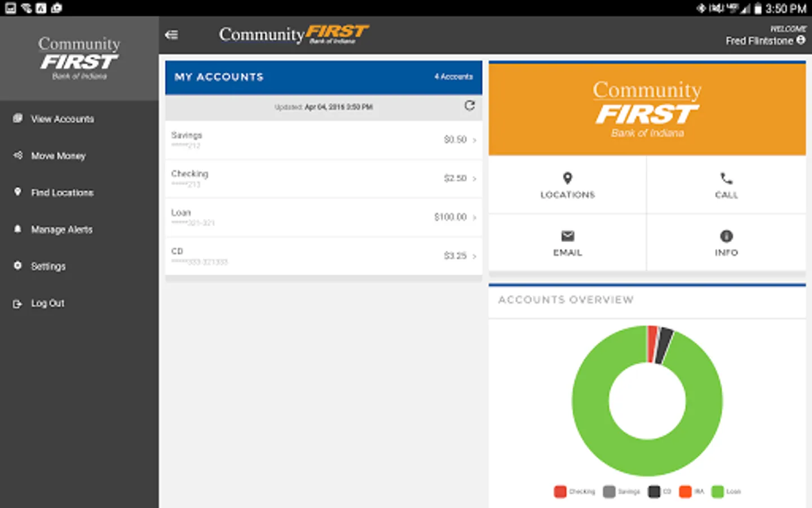812x508 pixels.
Task: Click the gray Savings legend swatch
Action: pos(609,492)
